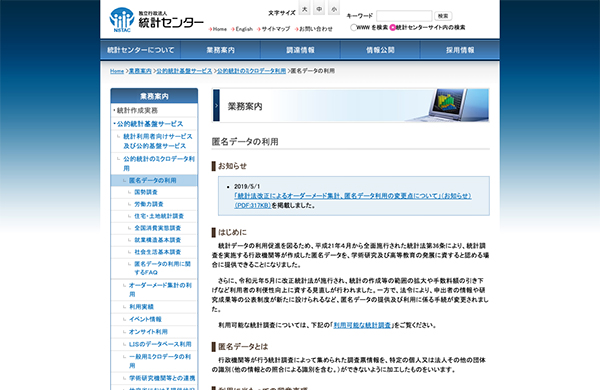This screenshot has width=600, height=390.
Task: Open the 利用可能な統計調査 inline link
Action: 362,325
